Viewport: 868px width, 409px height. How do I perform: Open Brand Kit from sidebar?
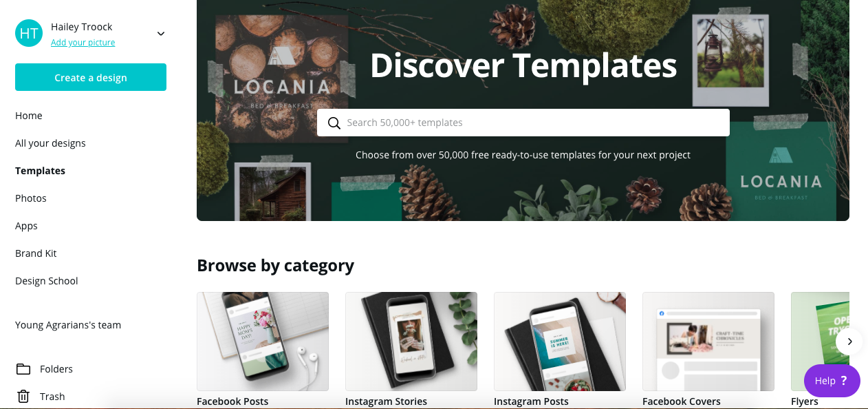(36, 253)
